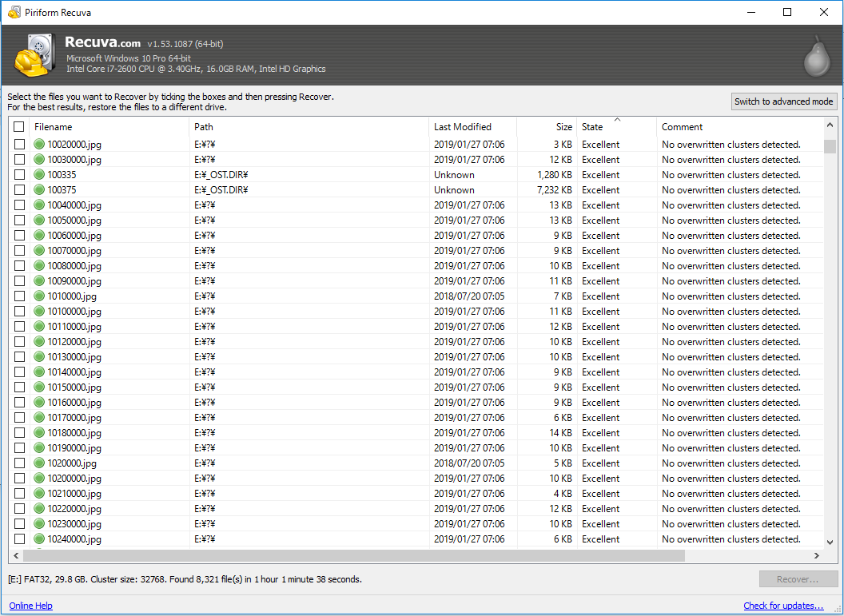
Task: Click Switch to advanced mode button
Action: pyautogui.click(x=784, y=101)
